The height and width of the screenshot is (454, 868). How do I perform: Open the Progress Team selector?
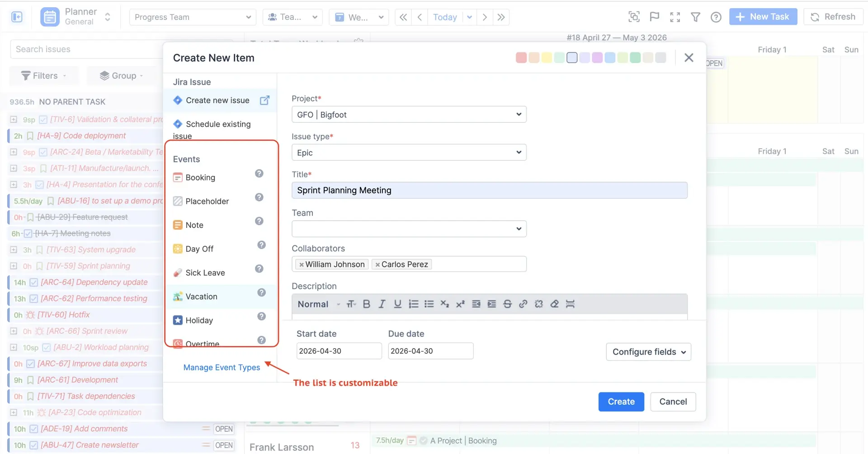(x=193, y=17)
